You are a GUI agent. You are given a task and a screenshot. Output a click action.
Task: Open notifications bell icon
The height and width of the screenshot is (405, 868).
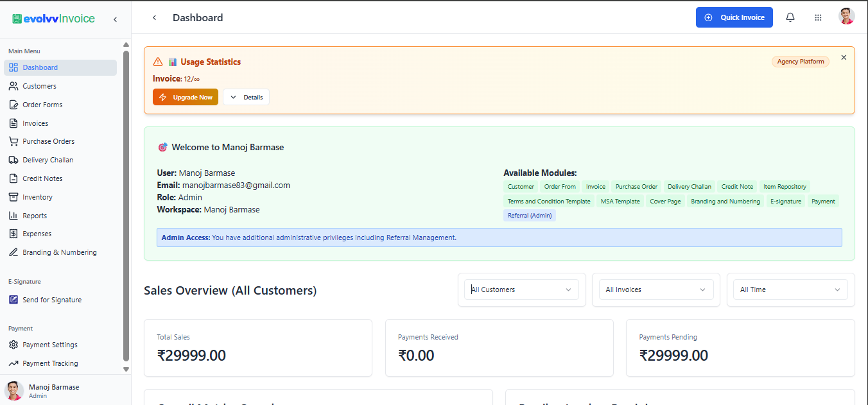click(x=790, y=17)
